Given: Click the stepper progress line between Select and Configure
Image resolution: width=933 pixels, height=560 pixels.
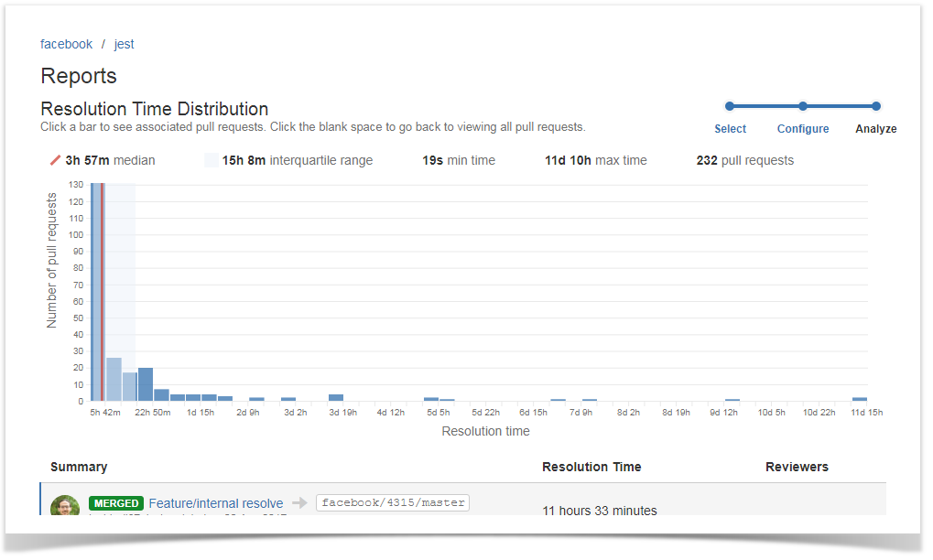Looking at the screenshot, I should tap(765, 106).
